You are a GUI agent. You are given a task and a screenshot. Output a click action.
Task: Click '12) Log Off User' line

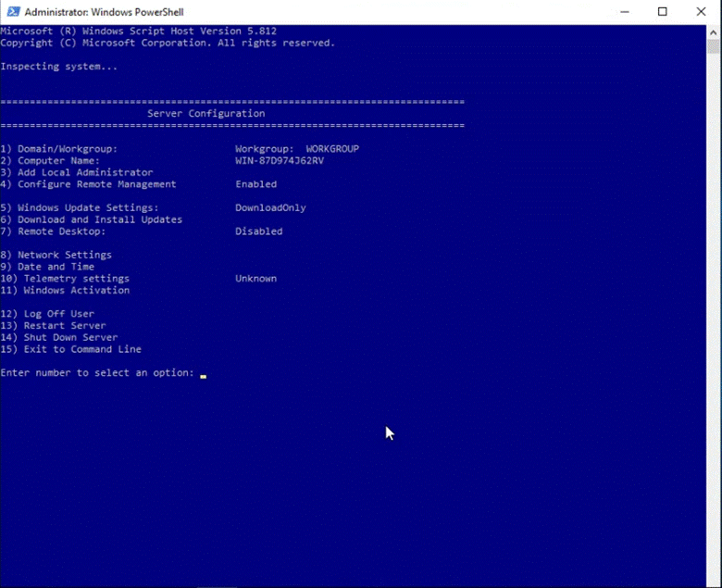tap(47, 314)
